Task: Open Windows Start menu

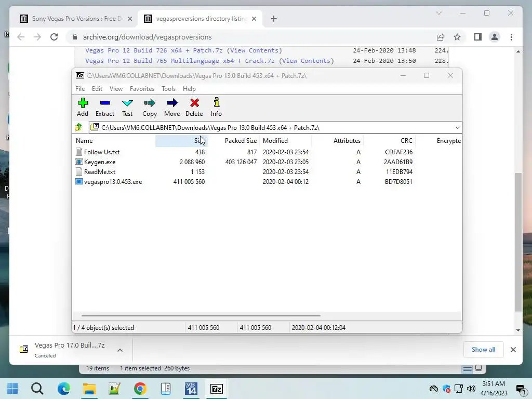Action: (x=12, y=389)
